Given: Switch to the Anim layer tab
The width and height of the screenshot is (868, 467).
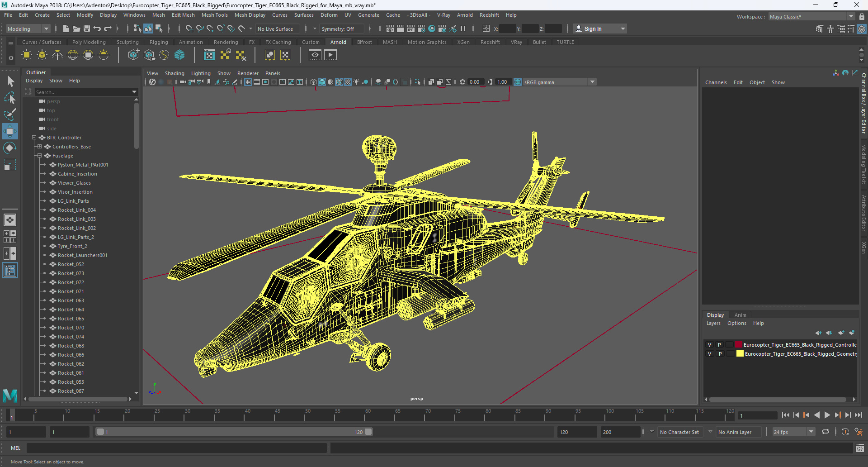Looking at the screenshot, I should click(x=740, y=315).
